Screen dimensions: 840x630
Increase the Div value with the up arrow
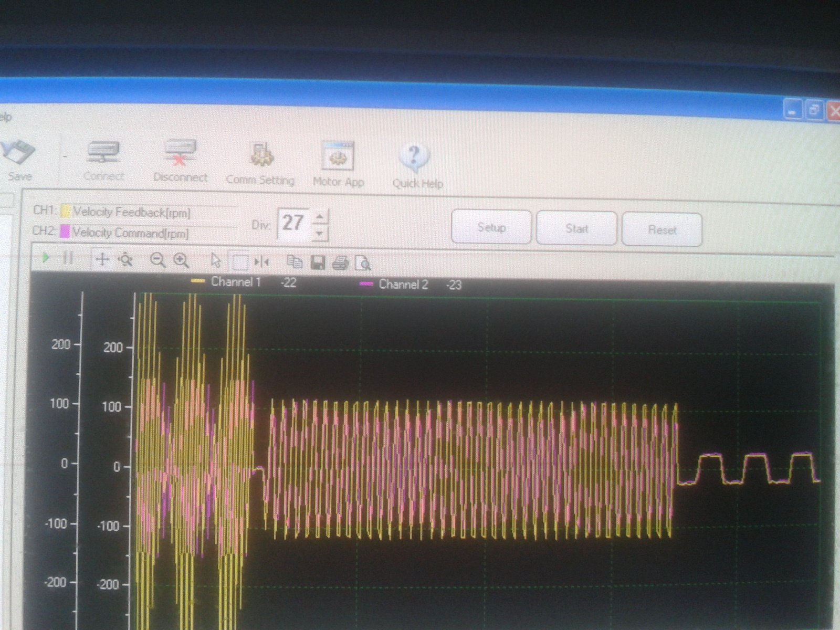pos(320,217)
